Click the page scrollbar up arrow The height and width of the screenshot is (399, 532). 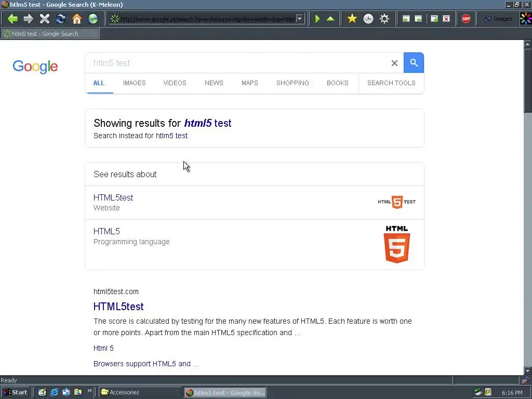(x=528, y=44)
